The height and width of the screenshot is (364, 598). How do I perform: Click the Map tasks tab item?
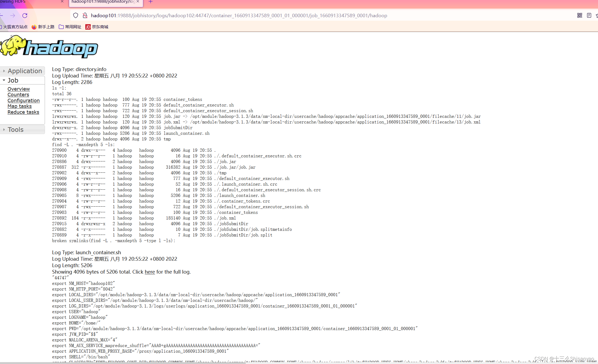tap(20, 106)
